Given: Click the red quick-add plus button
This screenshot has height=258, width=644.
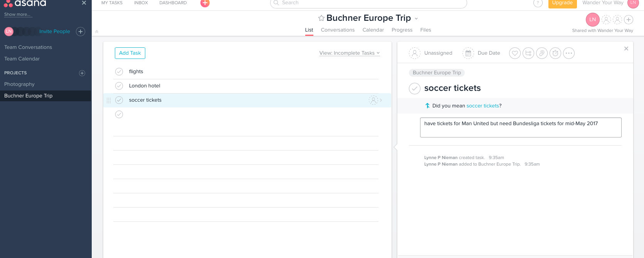Looking at the screenshot, I should pos(205,3).
